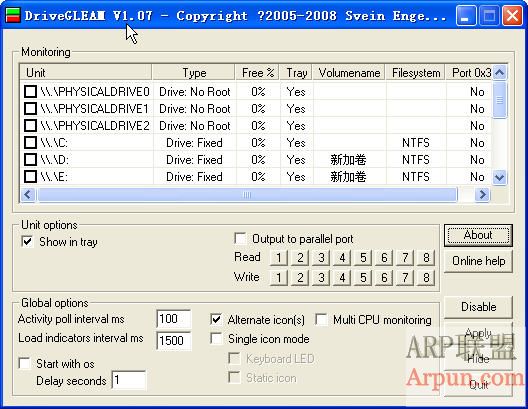This screenshot has width=528, height=409.
Task: Click NTFS filesystem cell in C: row
Action: coord(416,143)
